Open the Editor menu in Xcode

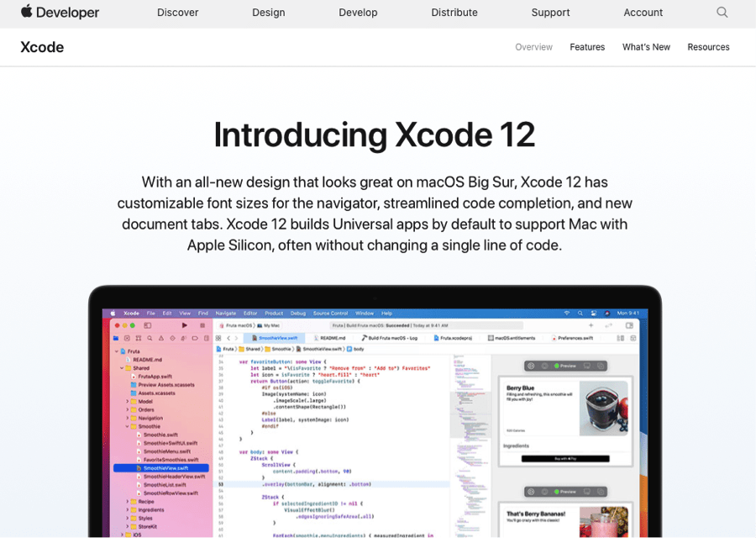[250, 314]
